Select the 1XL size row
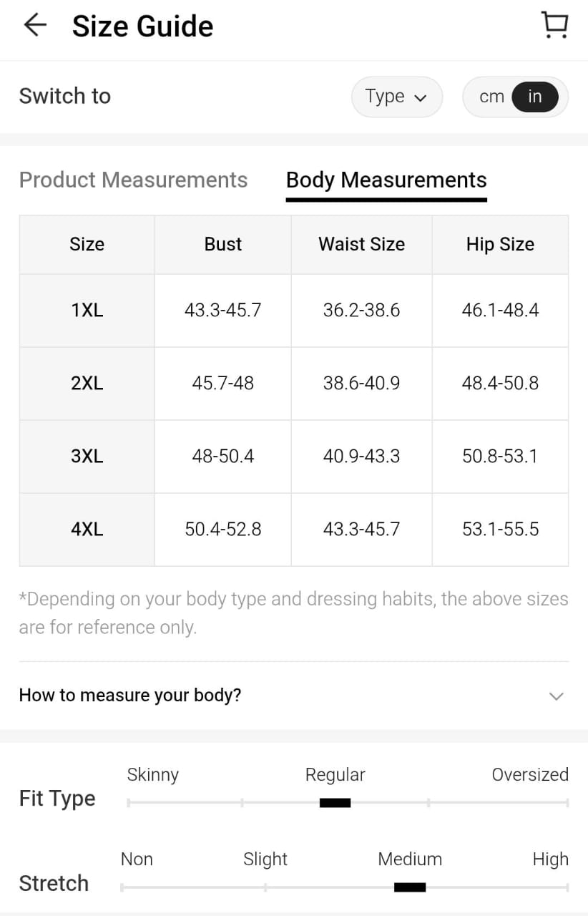 (x=87, y=311)
